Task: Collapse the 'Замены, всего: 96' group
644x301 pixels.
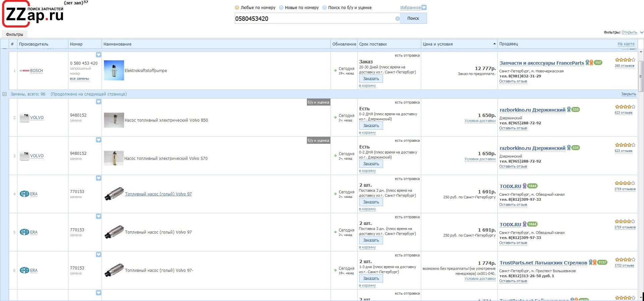Action: [x=5, y=94]
